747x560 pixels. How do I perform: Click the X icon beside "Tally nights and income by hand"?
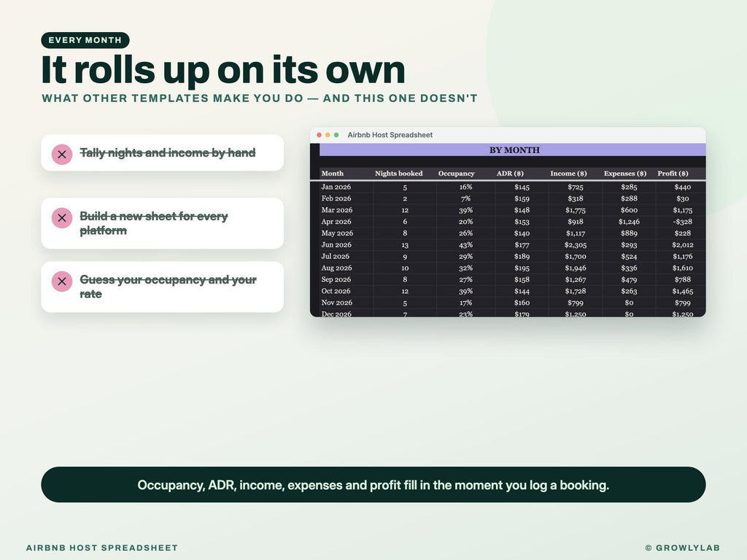62,155
